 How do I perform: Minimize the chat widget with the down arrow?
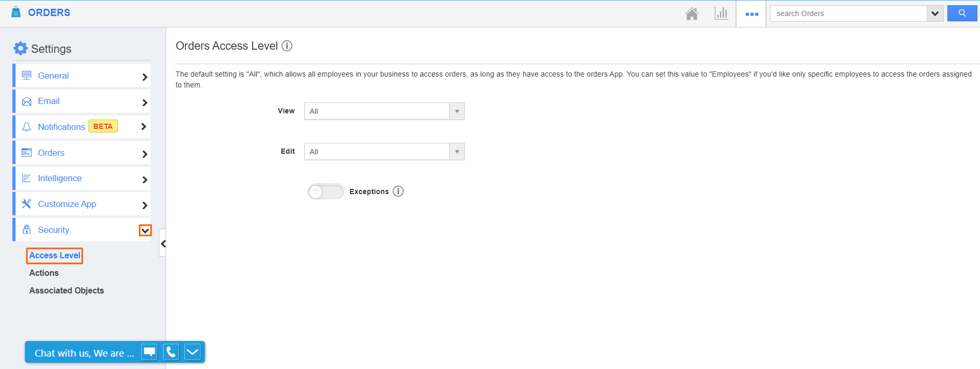click(192, 352)
